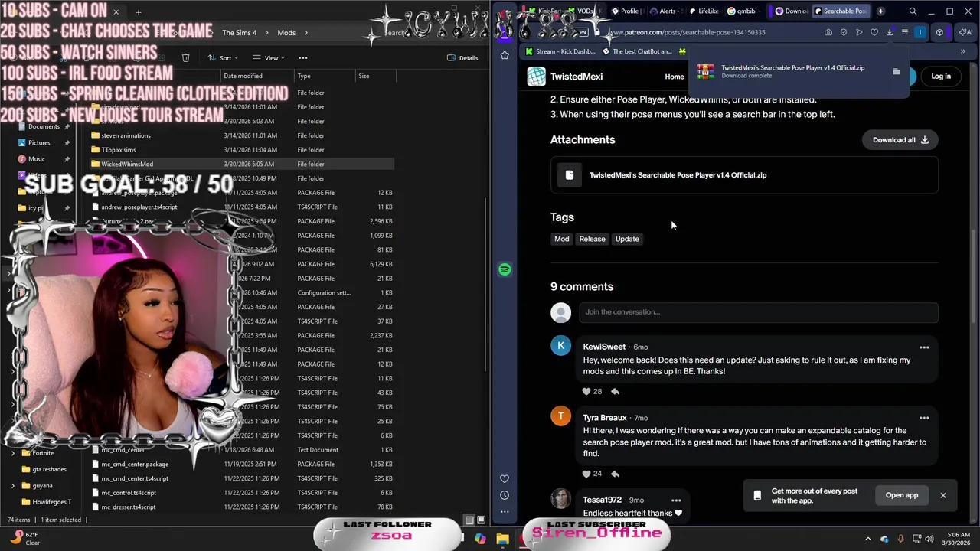Image resolution: width=980 pixels, height=551 pixels.
Task: Select the andrew_poseplayer.ts4script file
Action: coord(139,207)
